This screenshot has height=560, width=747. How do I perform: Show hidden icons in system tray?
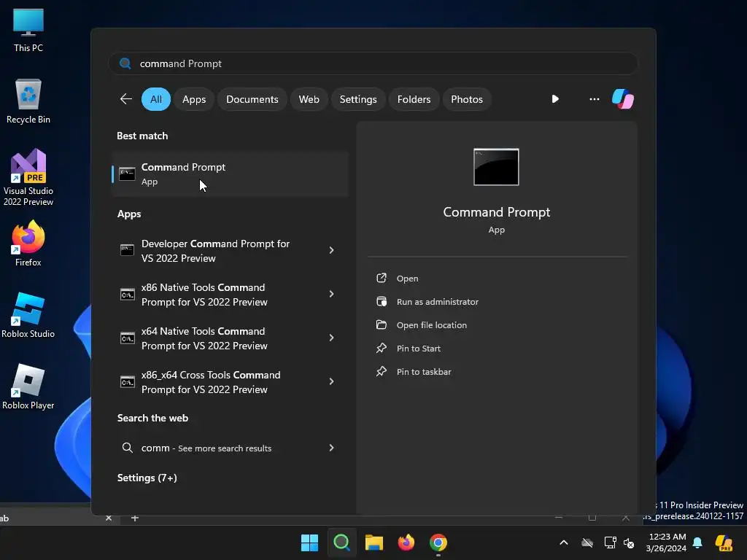coord(564,542)
